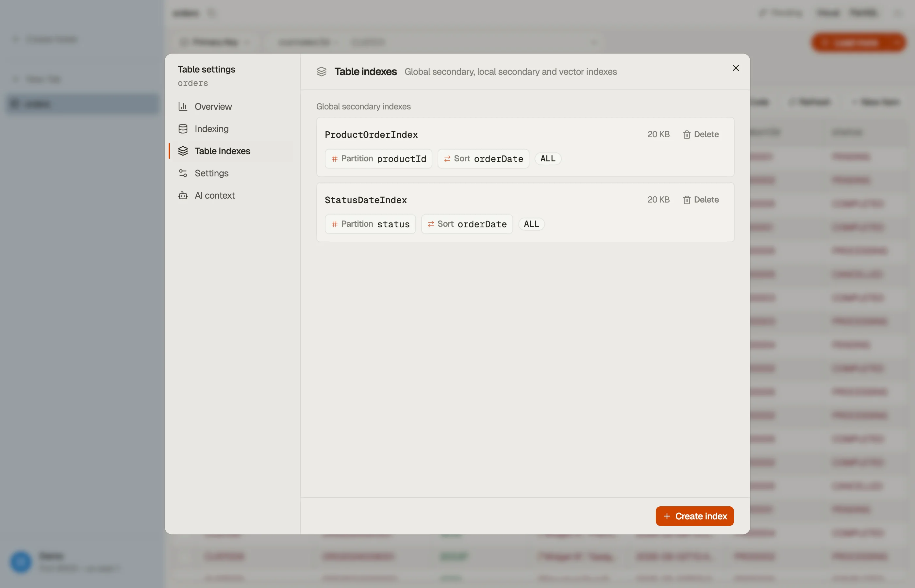Click sort arrows icon in StatusDateIndex
This screenshot has height=588, width=915.
tap(430, 224)
